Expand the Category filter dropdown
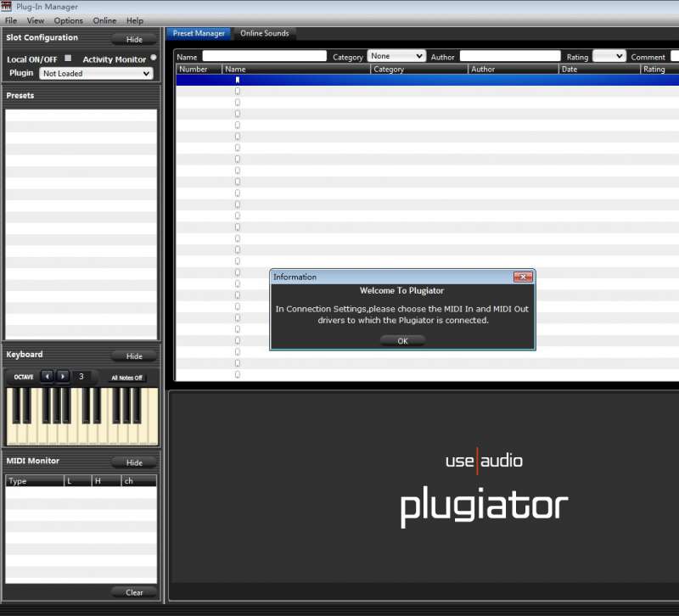 (x=396, y=57)
